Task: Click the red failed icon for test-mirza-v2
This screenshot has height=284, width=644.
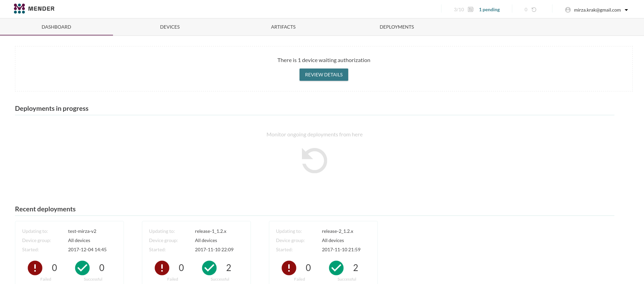Action: tap(35, 268)
